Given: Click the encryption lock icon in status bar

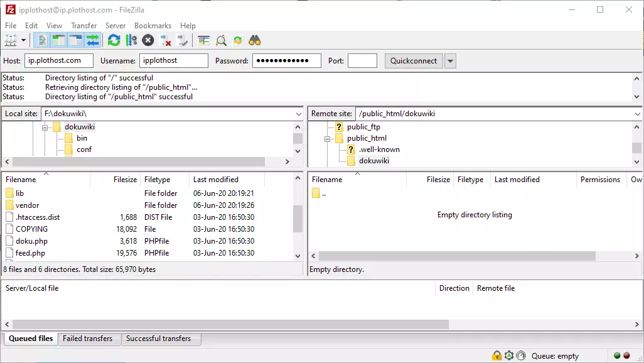Looking at the screenshot, I should tap(497, 355).
